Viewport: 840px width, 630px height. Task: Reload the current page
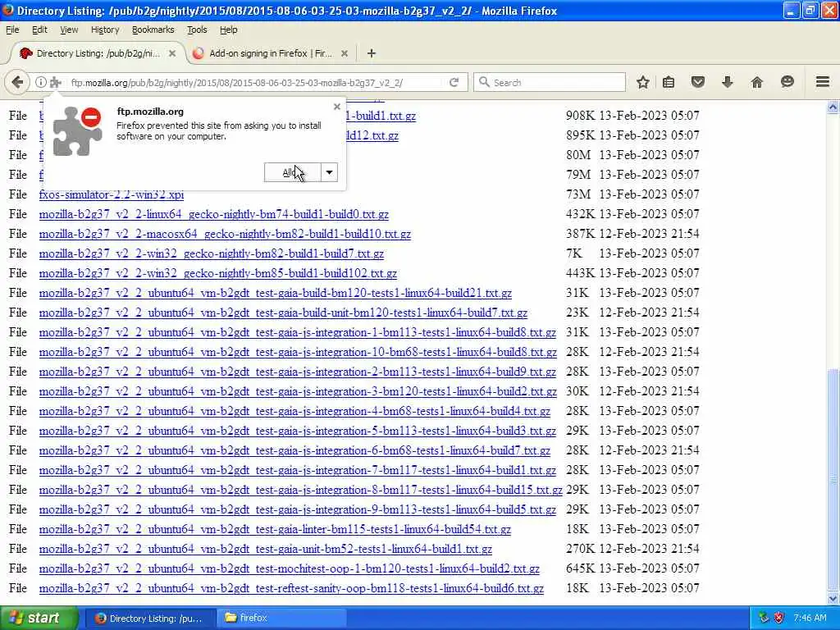click(x=454, y=83)
